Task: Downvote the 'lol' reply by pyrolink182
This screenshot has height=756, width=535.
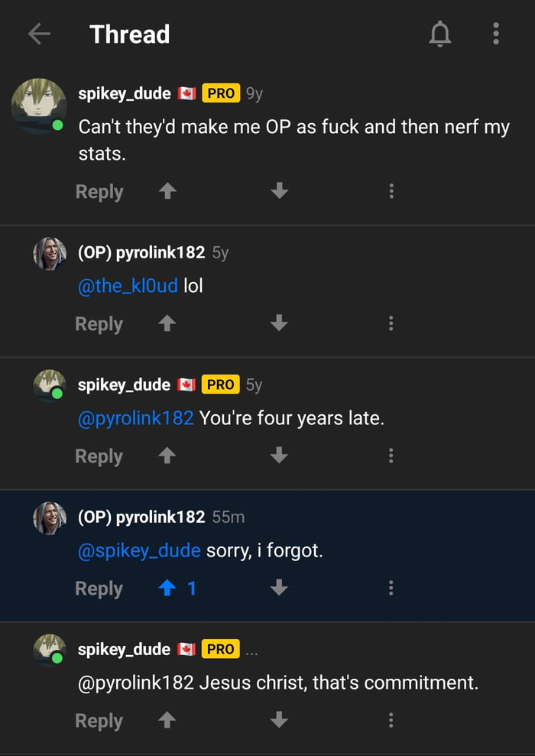Action: click(x=279, y=323)
